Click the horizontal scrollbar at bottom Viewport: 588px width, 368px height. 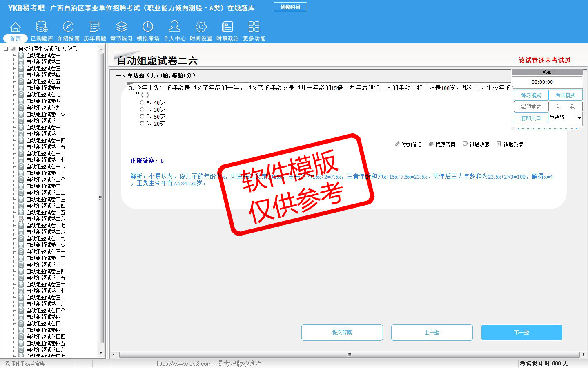349,355
